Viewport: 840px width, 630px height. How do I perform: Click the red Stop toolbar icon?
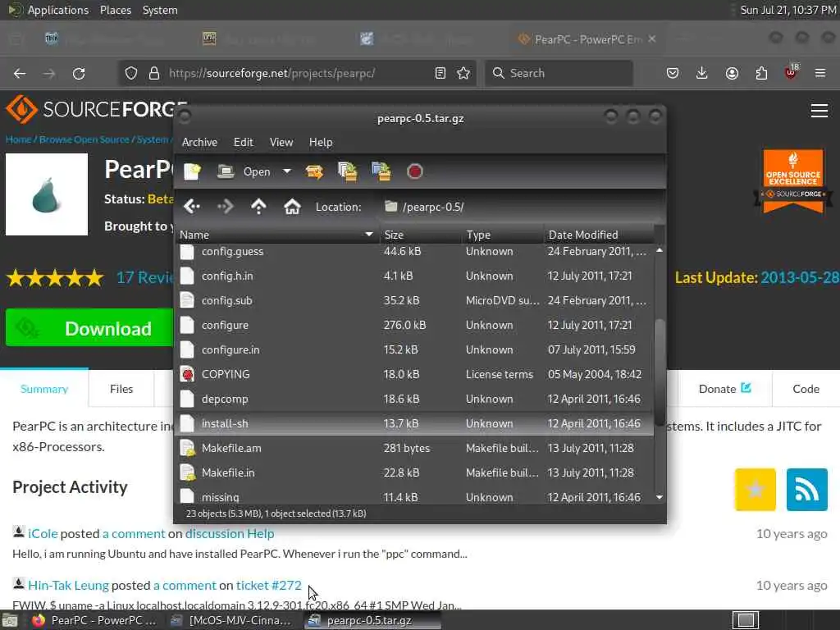[x=414, y=171]
